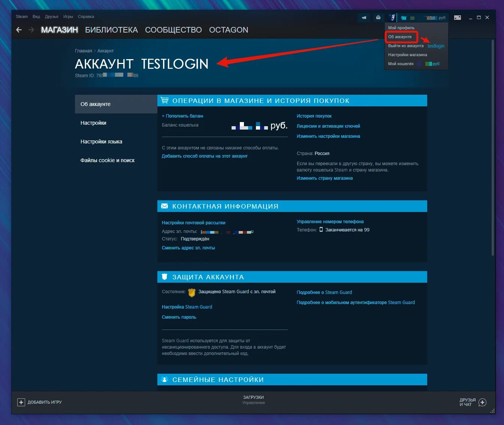504x425 pixels.
Task: Open the Игры menu
Action: (x=68, y=16)
